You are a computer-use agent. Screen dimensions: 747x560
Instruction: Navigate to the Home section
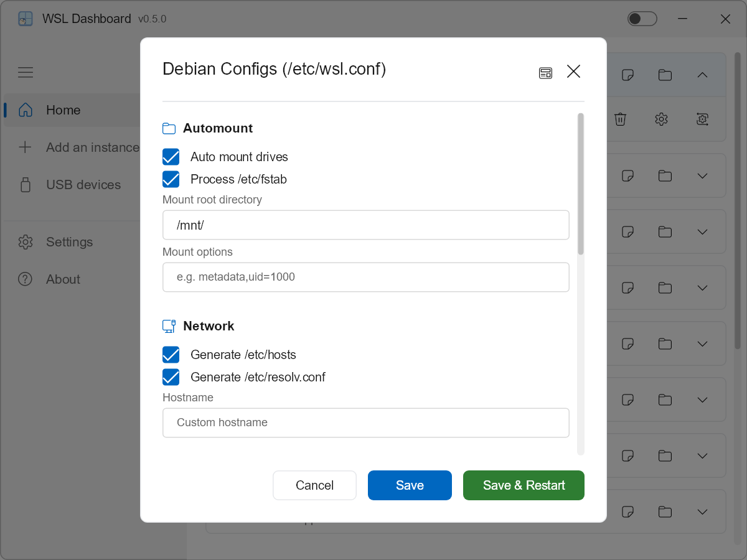pyautogui.click(x=62, y=110)
